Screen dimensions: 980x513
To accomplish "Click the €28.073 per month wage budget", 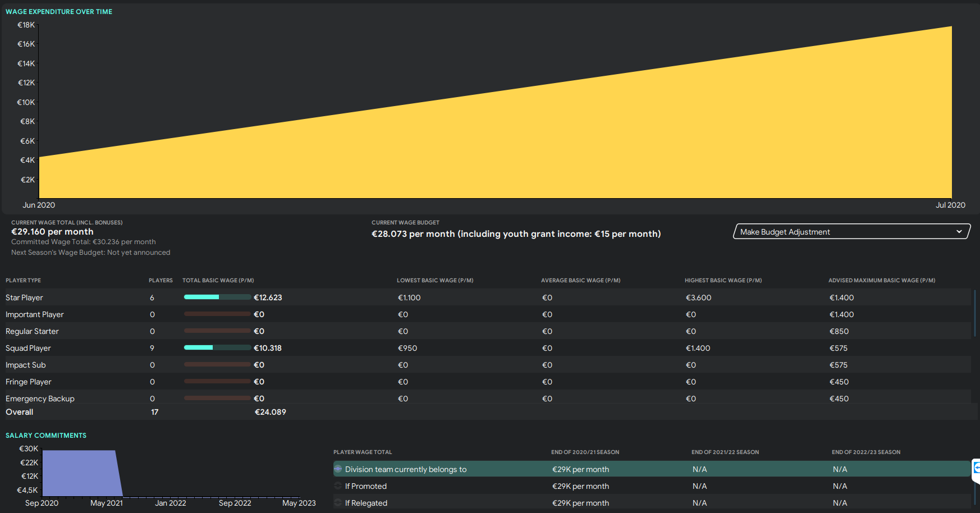I will coord(516,234).
